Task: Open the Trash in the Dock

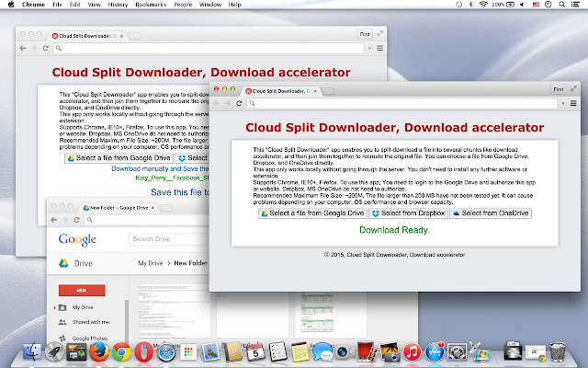Action: 558,351
